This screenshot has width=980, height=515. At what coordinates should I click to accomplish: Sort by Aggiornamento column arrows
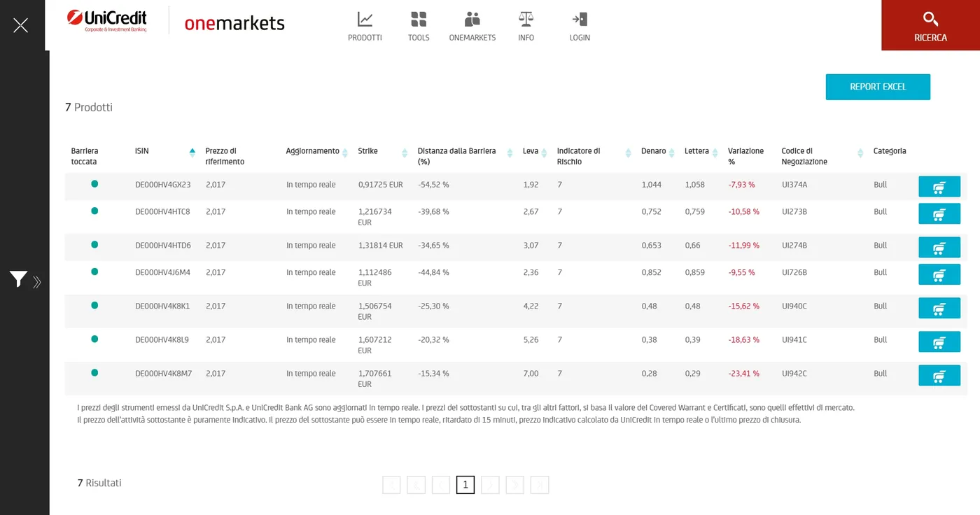pos(345,153)
